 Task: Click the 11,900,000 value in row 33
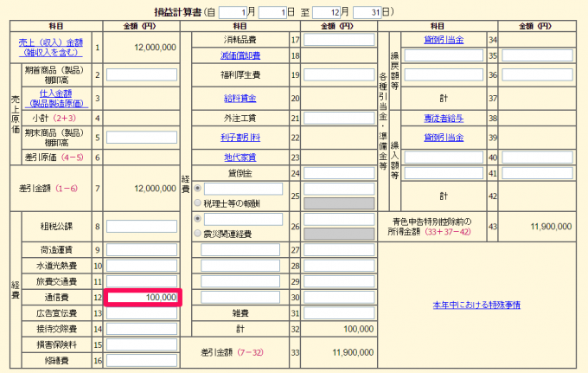(x=353, y=352)
